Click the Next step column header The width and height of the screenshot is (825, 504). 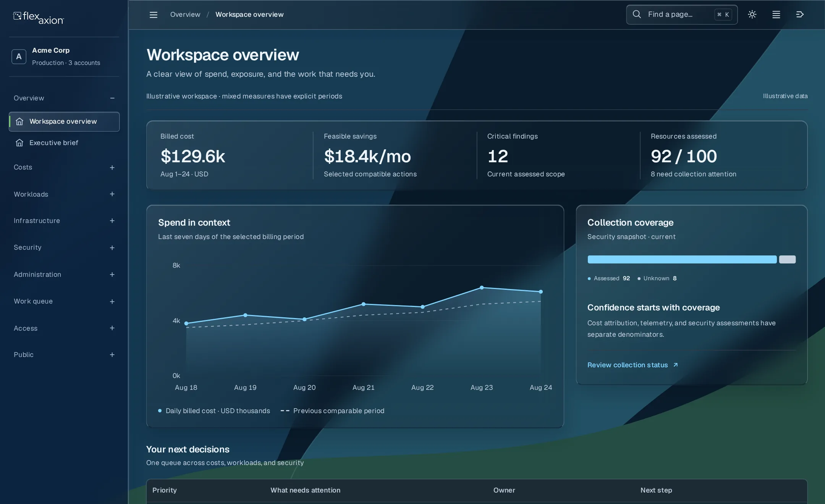[656, 490]
